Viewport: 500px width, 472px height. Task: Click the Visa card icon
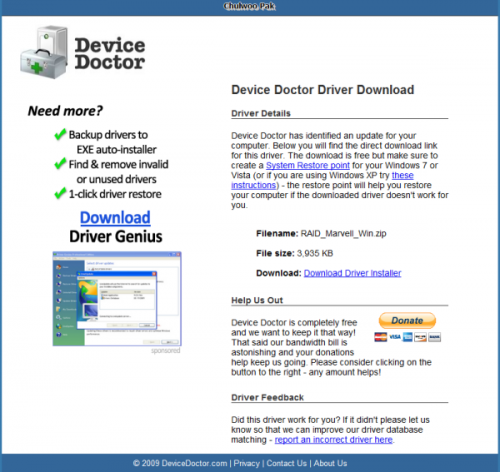coord(395,337)
